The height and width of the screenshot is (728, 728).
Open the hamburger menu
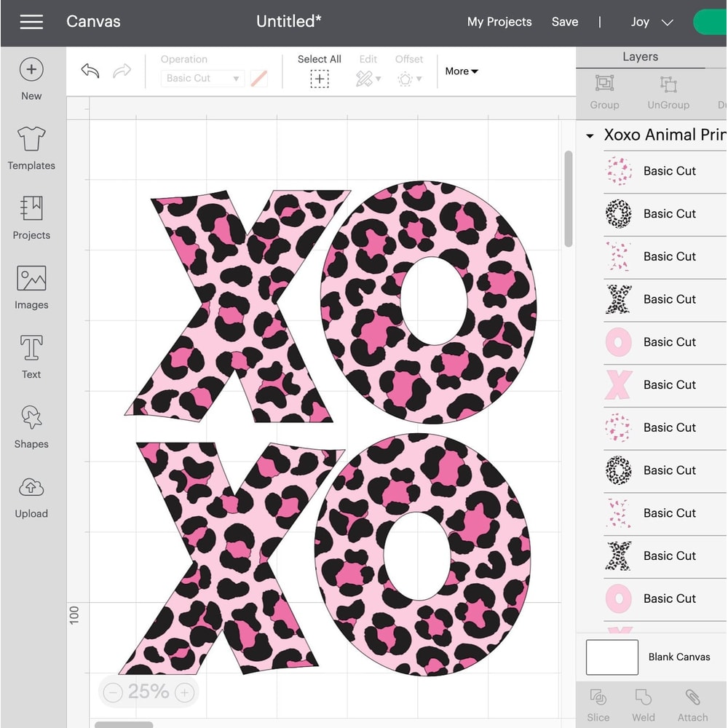[x=31, y=22]
